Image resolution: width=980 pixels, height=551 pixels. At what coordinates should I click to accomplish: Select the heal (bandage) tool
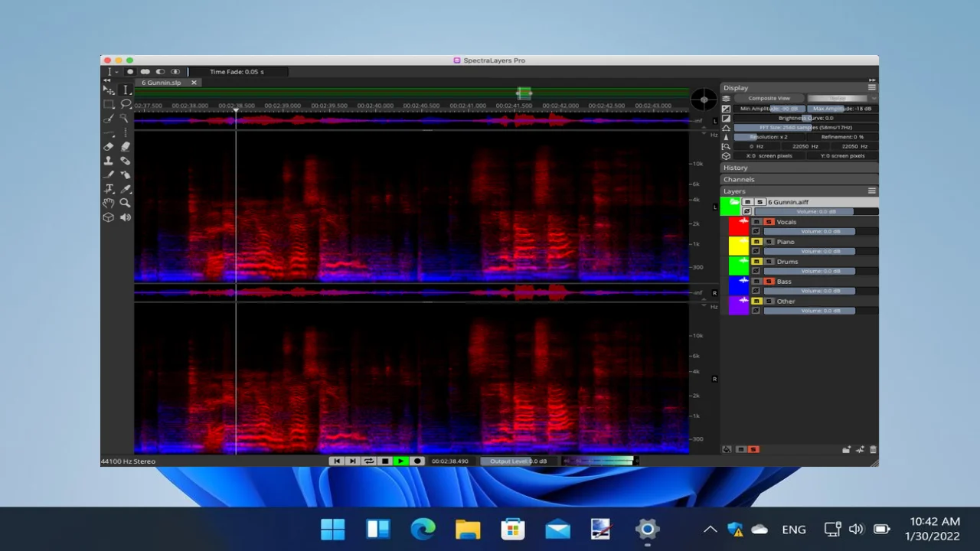[x=126, y=161]
